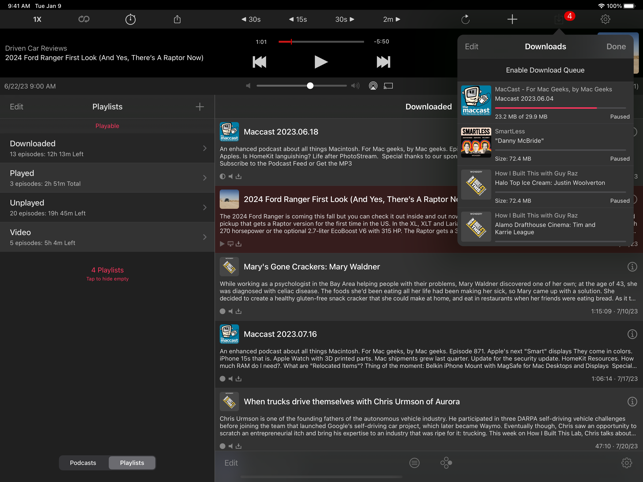
Task: Toggle played dot for Mary's Gone Crackers
Action: [x=222, y=311]
